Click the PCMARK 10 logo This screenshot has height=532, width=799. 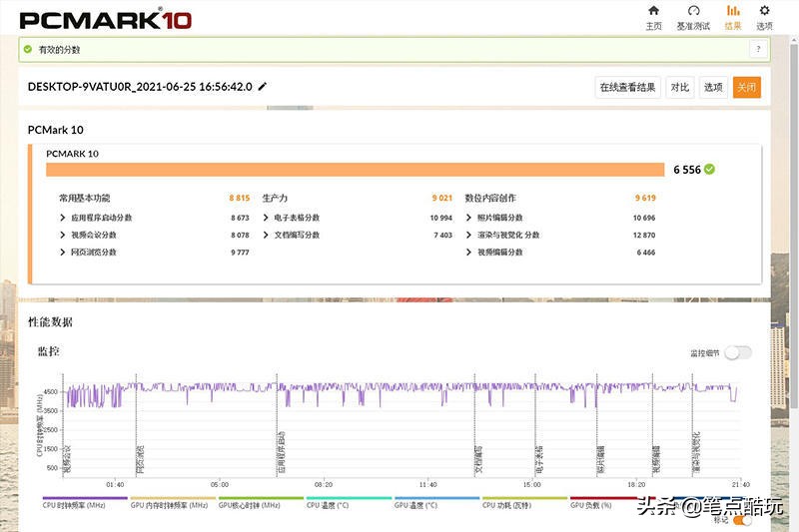pos(106,20)
